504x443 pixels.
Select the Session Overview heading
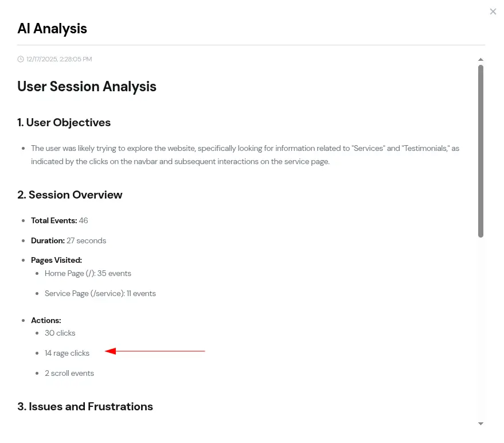coord(69,195)
